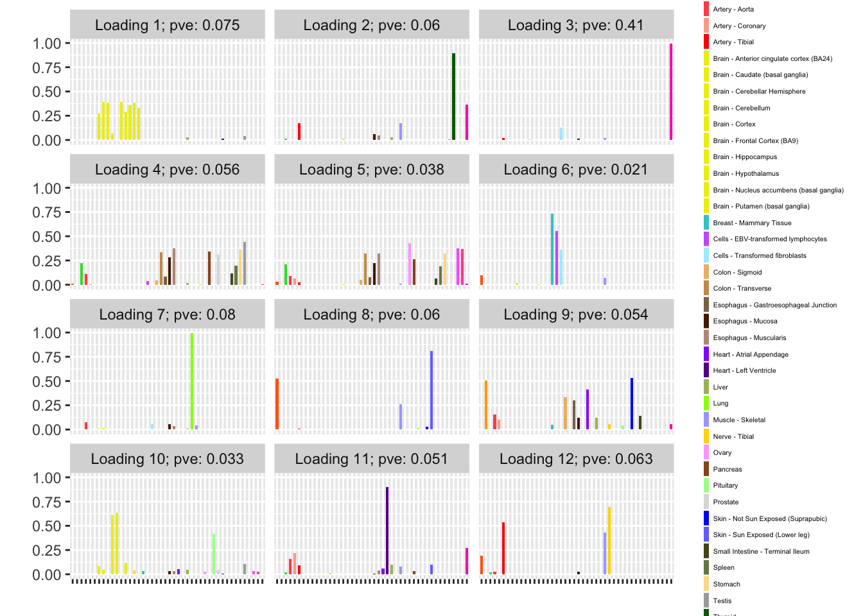Image resolution: width=863 pixels, height=616 pixels.
Task: Click the Ovary legend color swatch
Action: (x=706, y=452)
